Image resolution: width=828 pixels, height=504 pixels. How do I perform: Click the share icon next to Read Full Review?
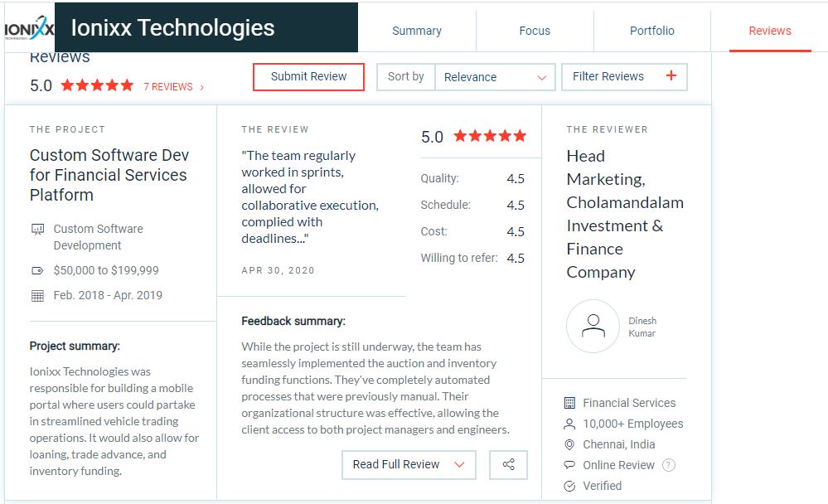pos(508,465)
